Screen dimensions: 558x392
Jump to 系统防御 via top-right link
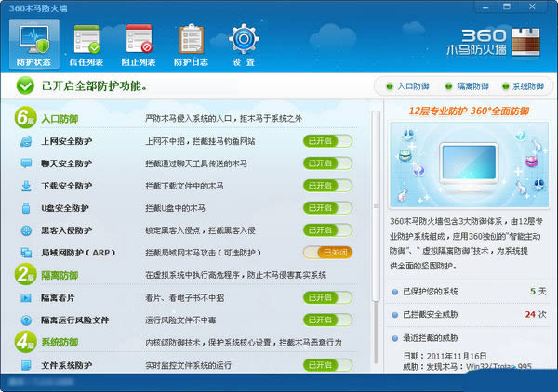[523, 86]
